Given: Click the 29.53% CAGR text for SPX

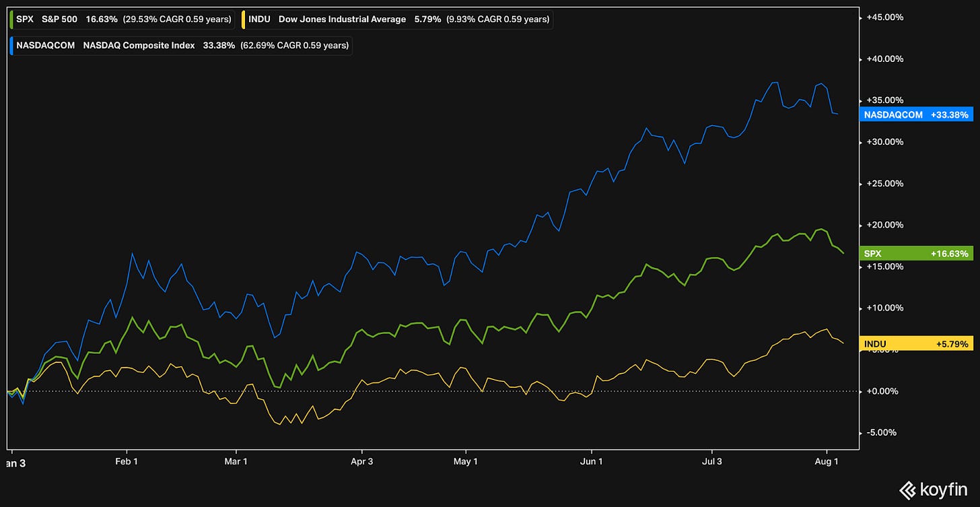Looking at the screenshot, I should 176,19.
